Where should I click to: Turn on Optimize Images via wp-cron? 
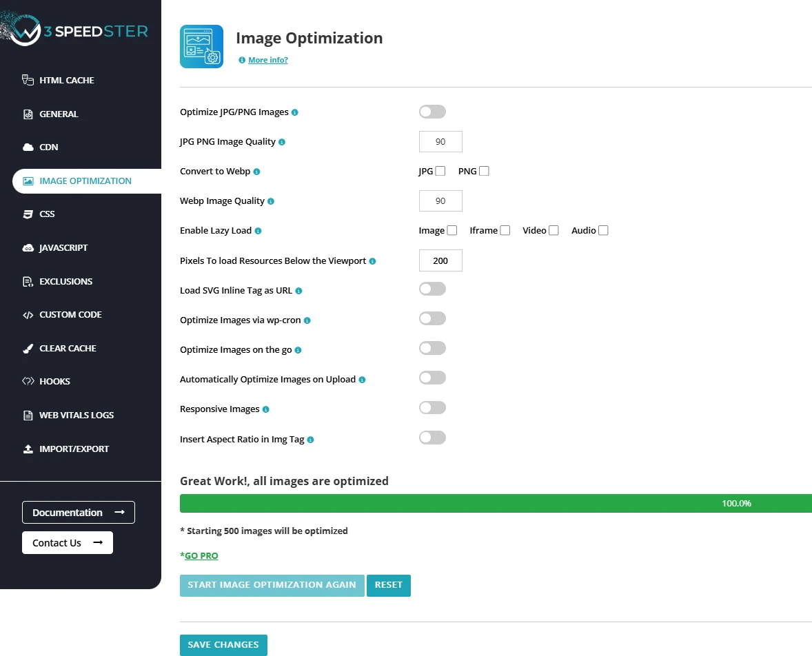pos(432,318)
